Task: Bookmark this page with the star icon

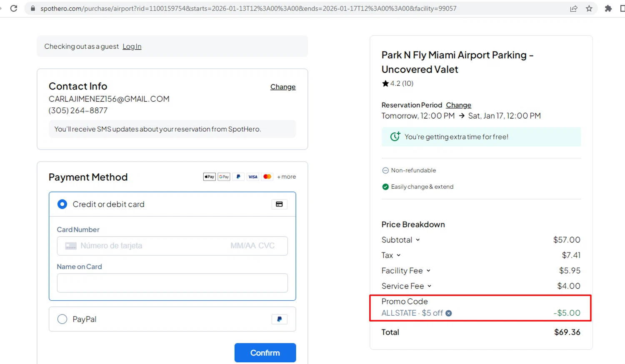Action: [589, 8]
